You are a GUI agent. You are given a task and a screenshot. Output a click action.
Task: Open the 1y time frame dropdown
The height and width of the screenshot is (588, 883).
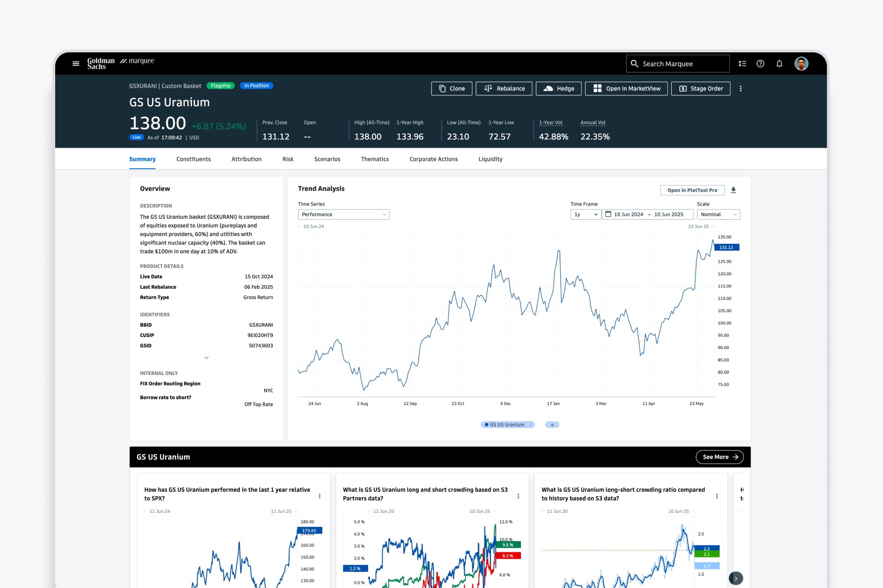586,215
